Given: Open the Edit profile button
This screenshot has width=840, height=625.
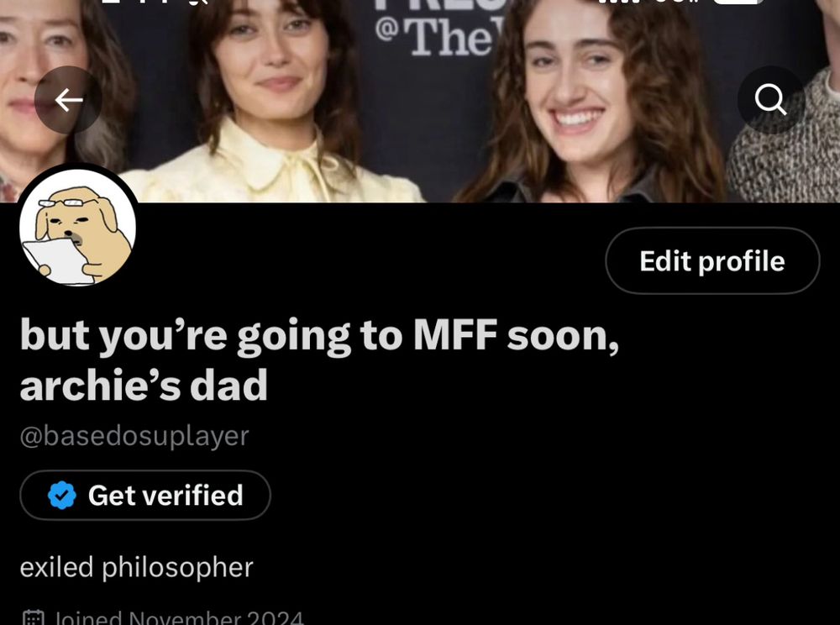Looking at the screenshot, I should coord(712,260).
